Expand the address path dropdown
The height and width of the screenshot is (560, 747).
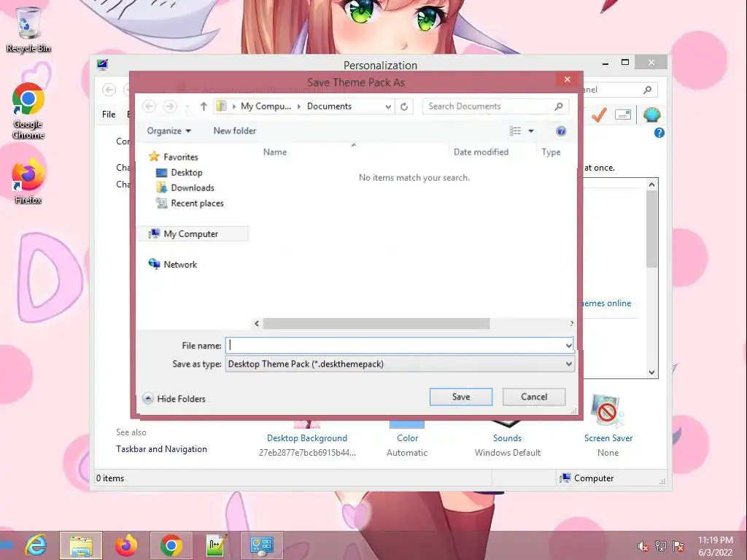(x=388, y=106)
